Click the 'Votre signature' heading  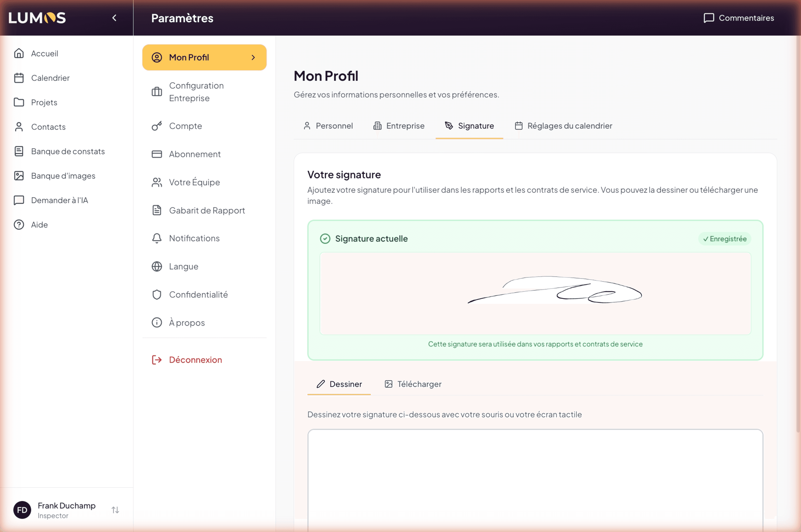coord(344,175)
